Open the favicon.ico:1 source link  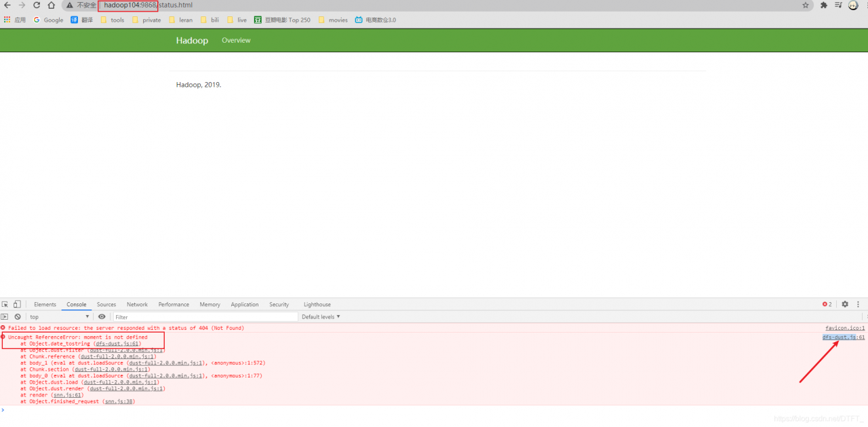(x=845, y=328)
